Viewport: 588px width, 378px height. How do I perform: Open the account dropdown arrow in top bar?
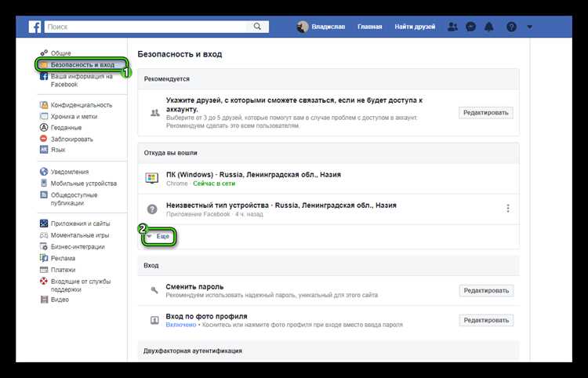coord(531,27)
